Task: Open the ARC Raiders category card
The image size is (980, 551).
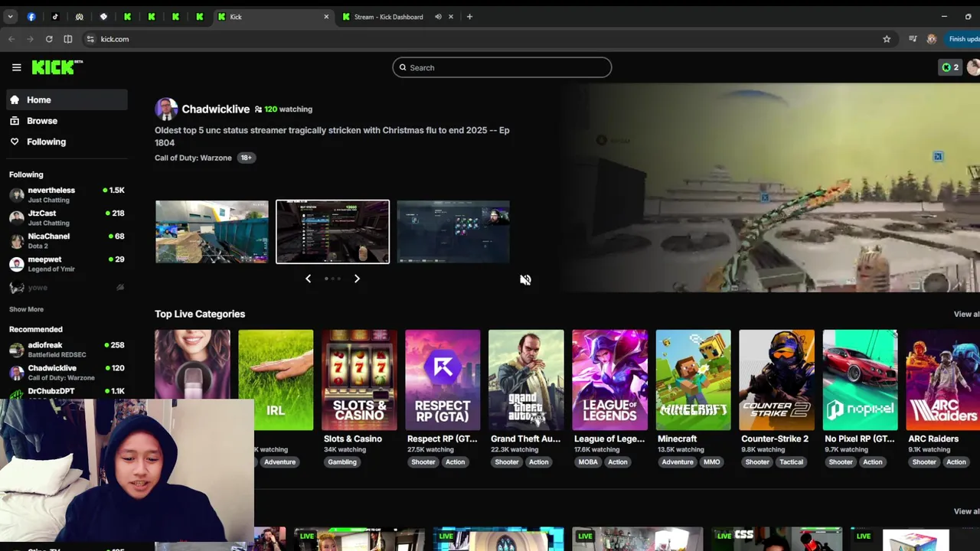Action: point(942,380)
